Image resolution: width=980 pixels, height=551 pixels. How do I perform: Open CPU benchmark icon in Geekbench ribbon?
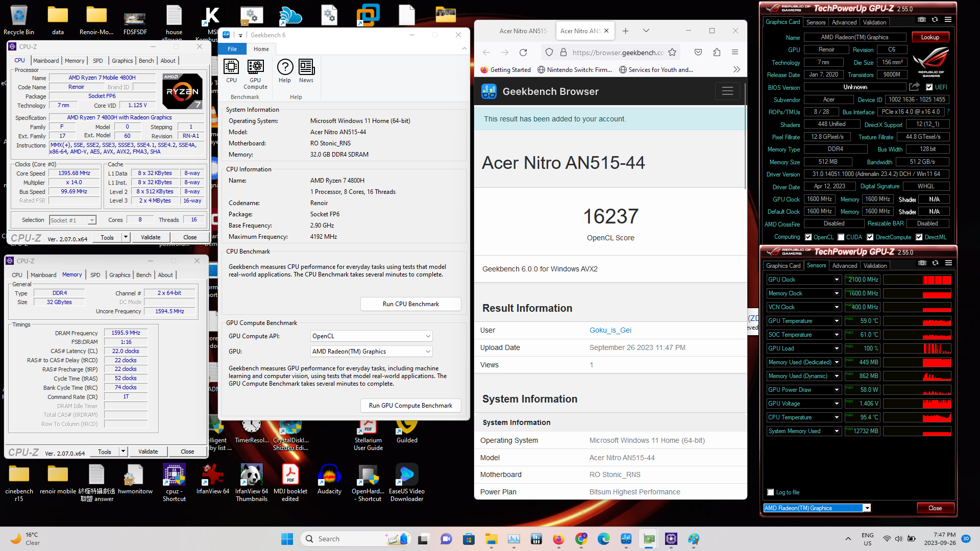pos(231,71)
